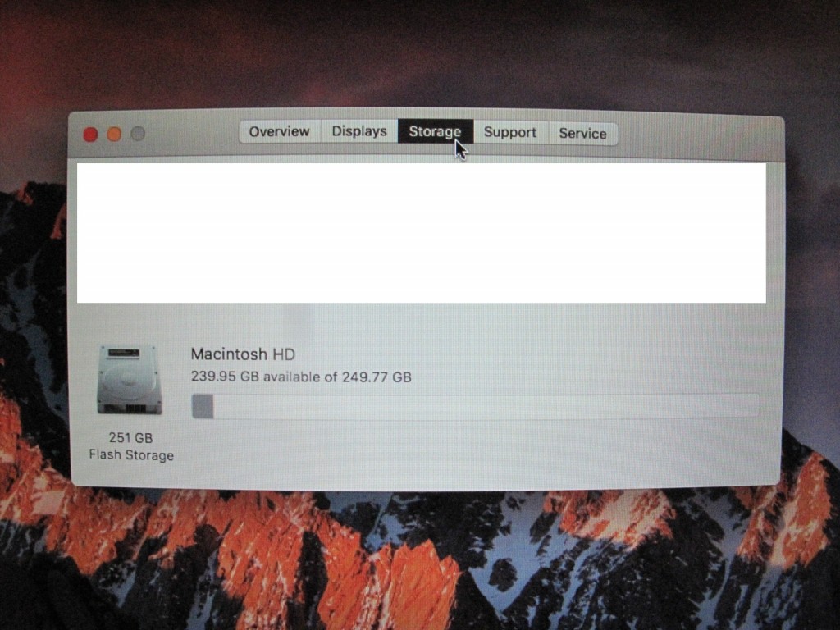This screenshot has width=840, height=630.
Task: Click the 239.95 GB available text
Action: tap(301, 377)
